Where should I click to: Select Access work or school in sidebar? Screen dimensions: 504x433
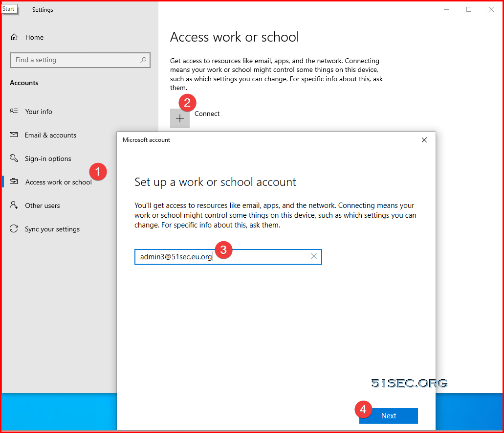[59, 182]
